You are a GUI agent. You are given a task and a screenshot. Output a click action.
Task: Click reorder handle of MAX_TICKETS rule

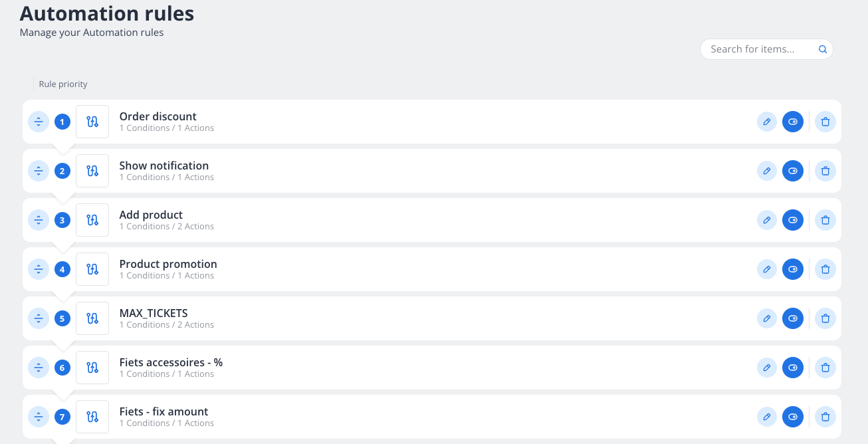point(39,318)
